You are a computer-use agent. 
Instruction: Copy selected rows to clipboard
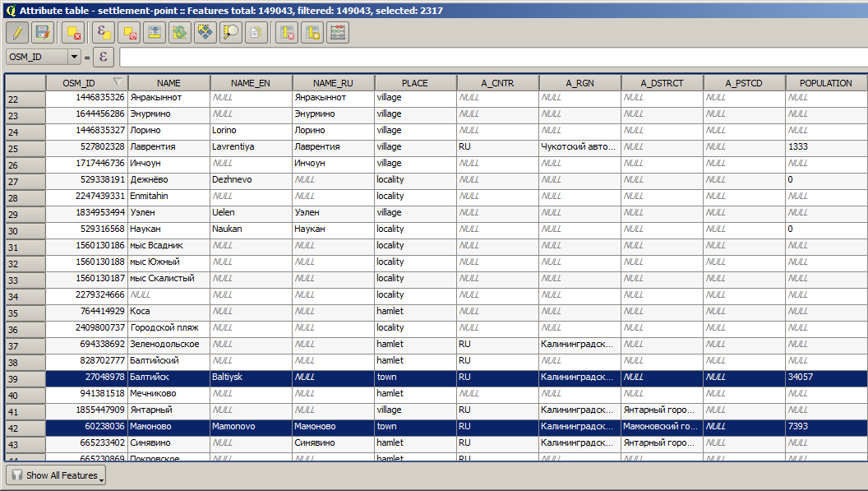click(255, 32)
